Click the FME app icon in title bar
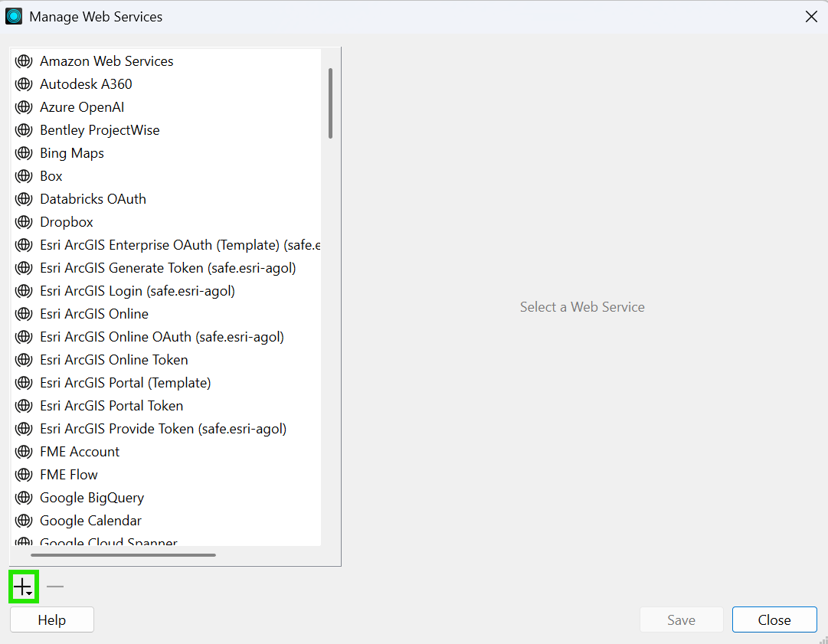This screenshot has width=828, height=644. click(14, 16)
